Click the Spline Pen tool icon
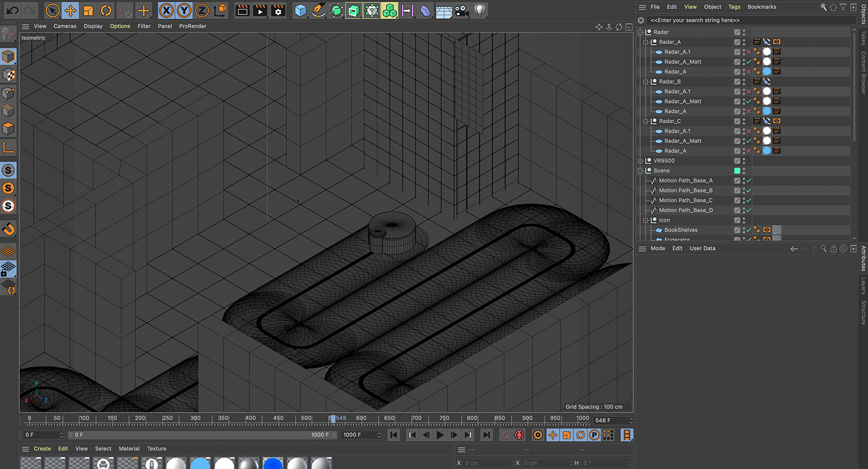This screenshot has height=469, width=868. pyautogui.click(x=318, y=10)
